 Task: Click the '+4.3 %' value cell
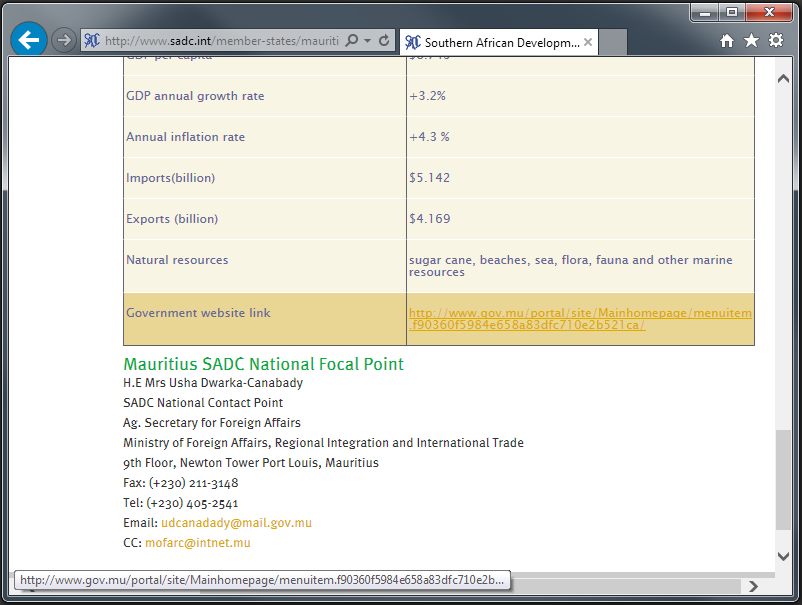coord(581,137)
